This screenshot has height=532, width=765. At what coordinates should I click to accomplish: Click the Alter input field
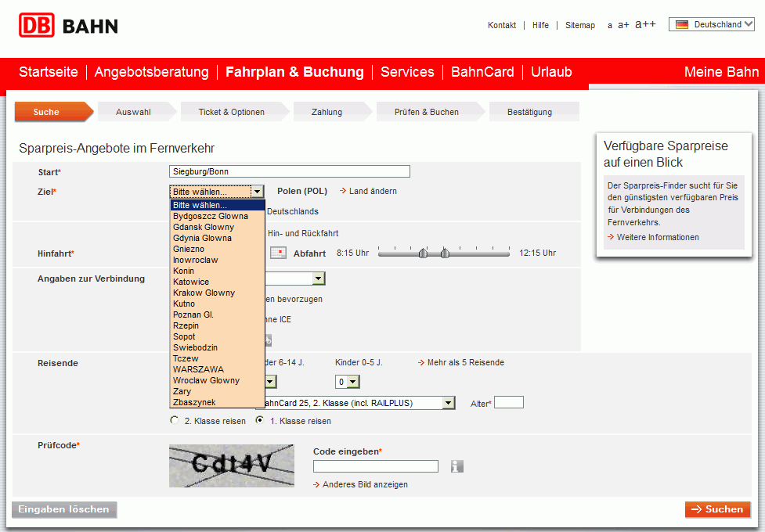click(509, 402)
